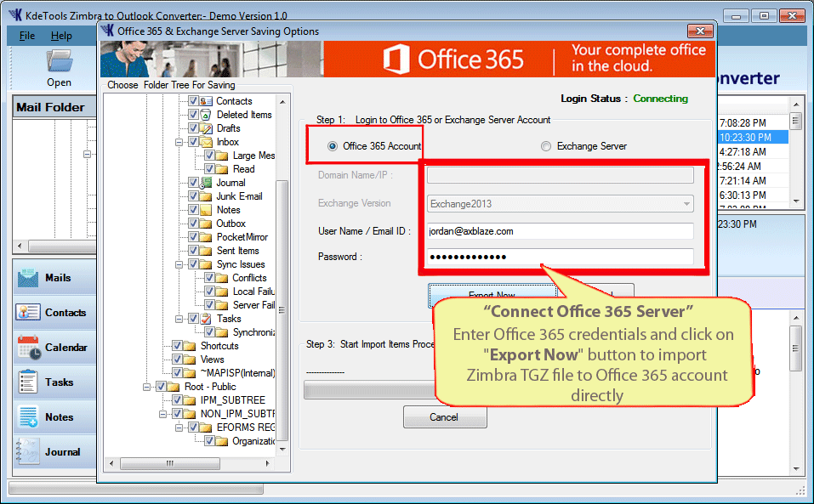Click down arrow of folder tree scrollbar
The height and width of the screenshot is (504, 814).
pos(282,449)
